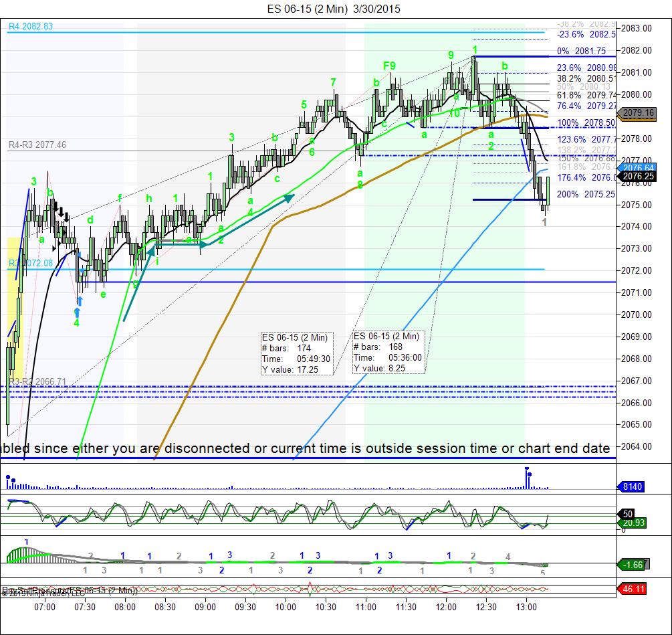The width and height of the screenshot is (672, 635).
Task: Select the red 46.11 BuySellPressure value marker
Action: 633,589
